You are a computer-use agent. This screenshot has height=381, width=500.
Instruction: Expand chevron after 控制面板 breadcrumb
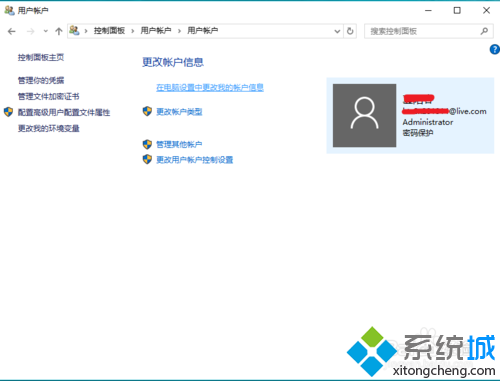[x=133, y=31]
